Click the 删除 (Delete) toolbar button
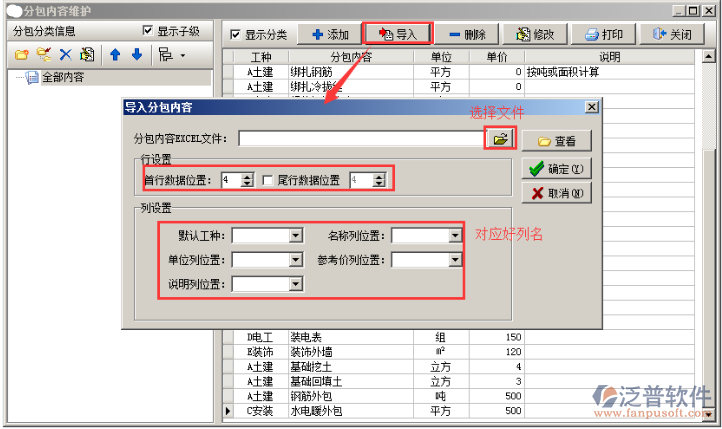The width and height of the screenshot is (722, 429). pyautogui.click(x=467, y=35)
